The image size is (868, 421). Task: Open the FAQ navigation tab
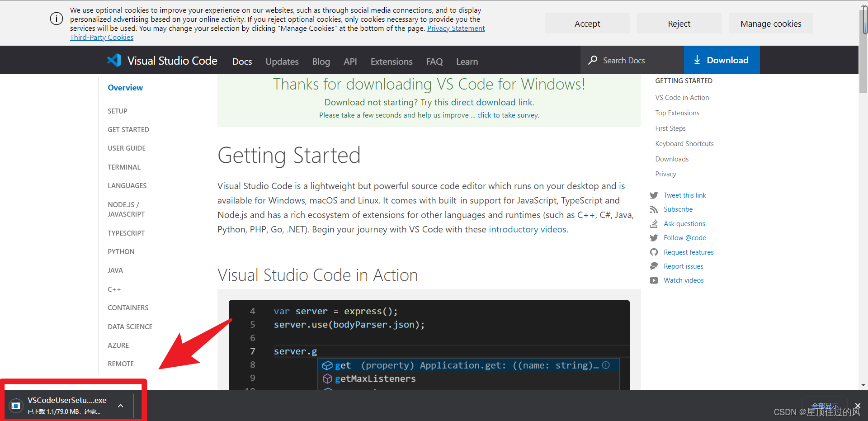[x=434, y=61]
